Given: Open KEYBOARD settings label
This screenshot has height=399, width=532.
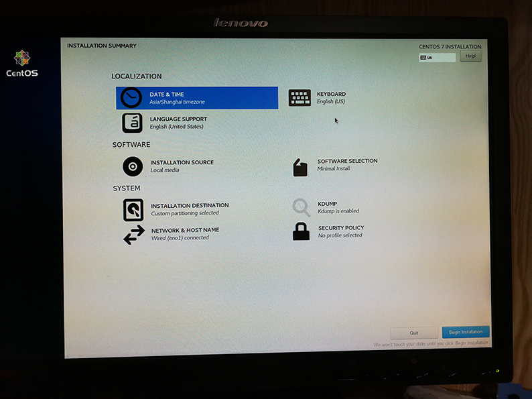Looking at the screenshot, I should pos(332,94).
